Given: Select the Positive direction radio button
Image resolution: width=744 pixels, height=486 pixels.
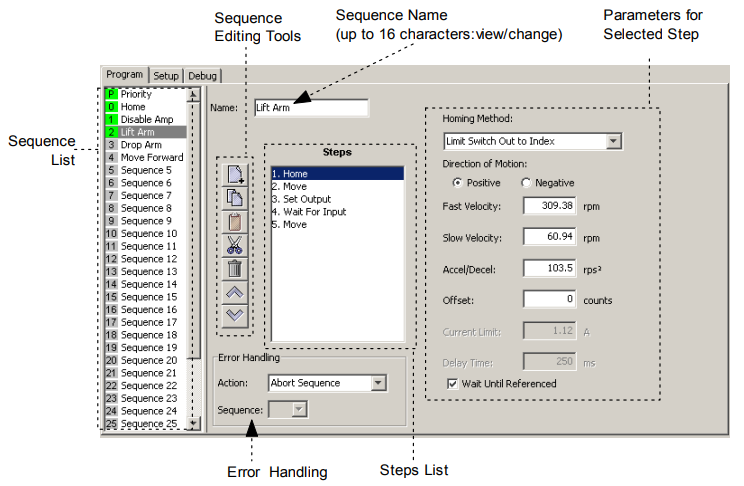Looking at the screenshot, I should tap(457, 183).
